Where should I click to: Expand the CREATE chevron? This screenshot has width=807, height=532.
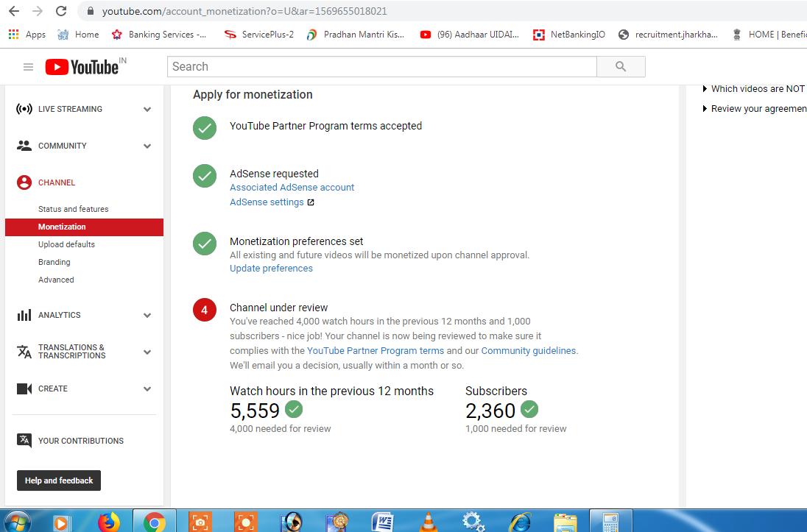coord(147,389)
